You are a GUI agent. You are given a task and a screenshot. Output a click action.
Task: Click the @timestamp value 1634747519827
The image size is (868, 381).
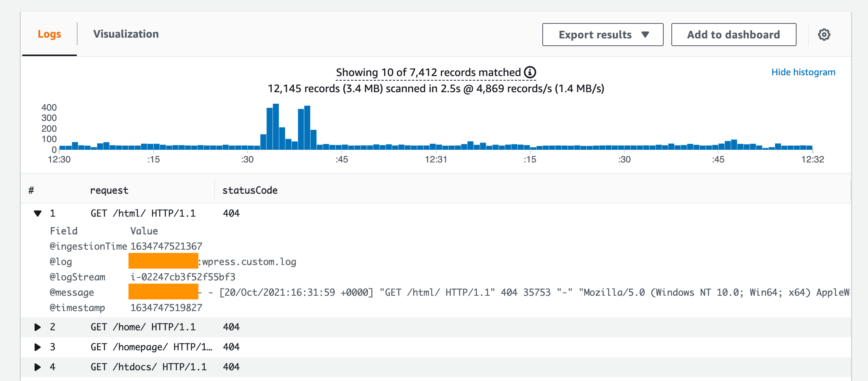tap(167, 308)
